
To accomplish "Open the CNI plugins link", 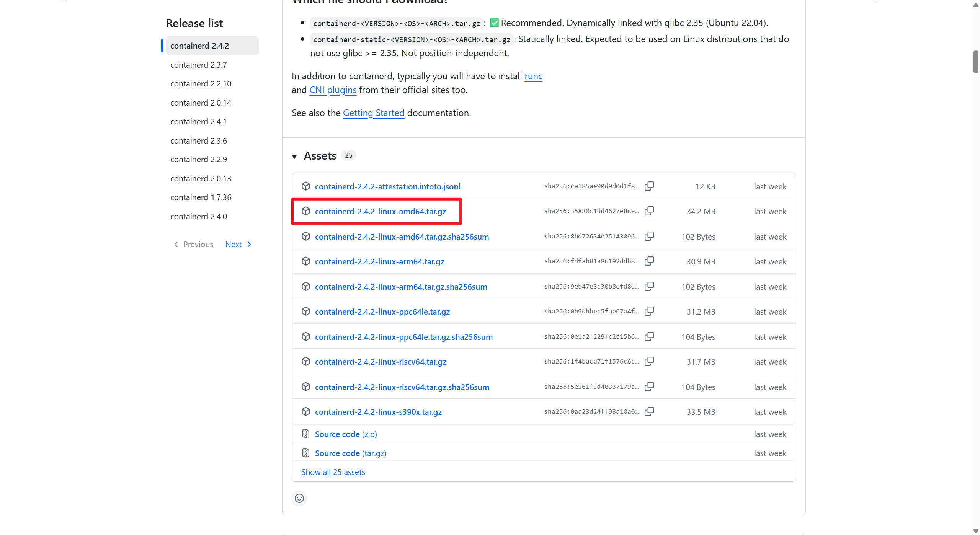I will click(333, 90).
